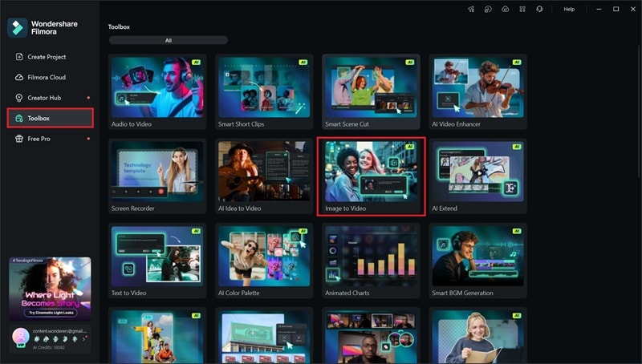Open the Image to Video tool

point(371,176)
